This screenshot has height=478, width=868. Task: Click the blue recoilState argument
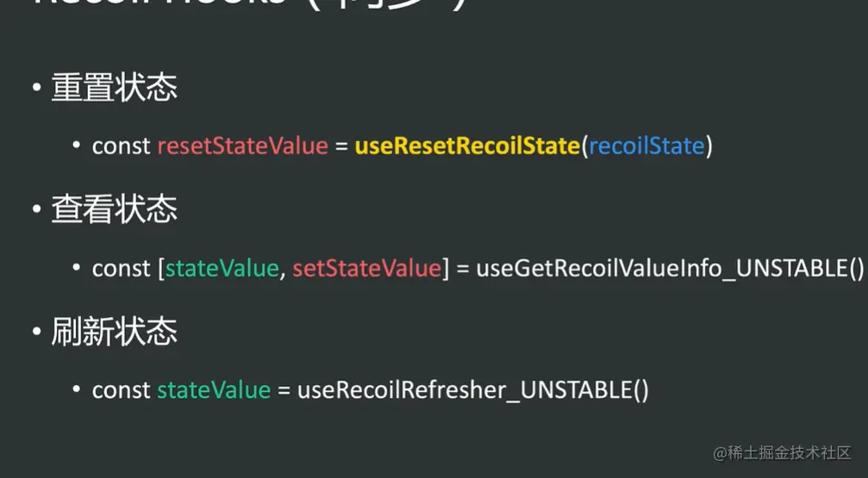tap(646, 146)
